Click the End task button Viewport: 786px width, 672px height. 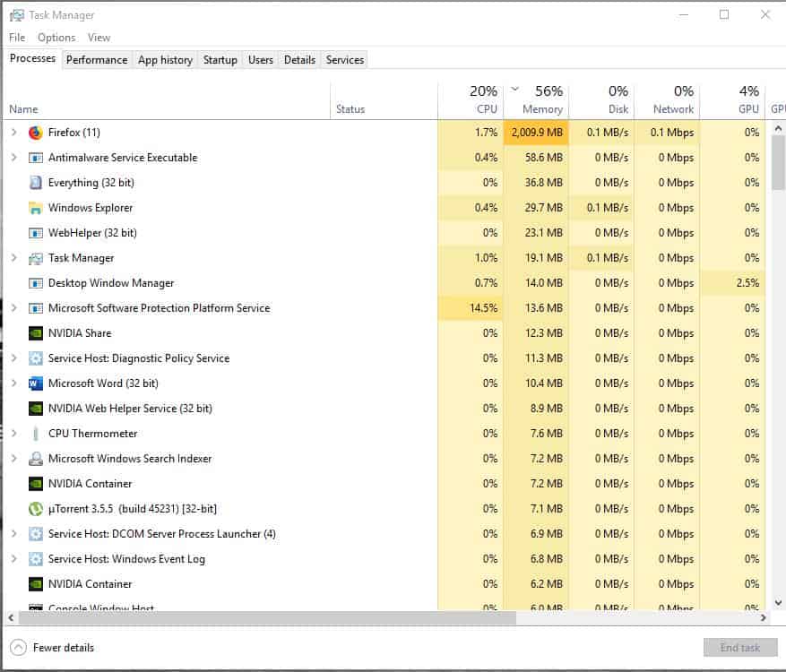click(x=740, y=648)
